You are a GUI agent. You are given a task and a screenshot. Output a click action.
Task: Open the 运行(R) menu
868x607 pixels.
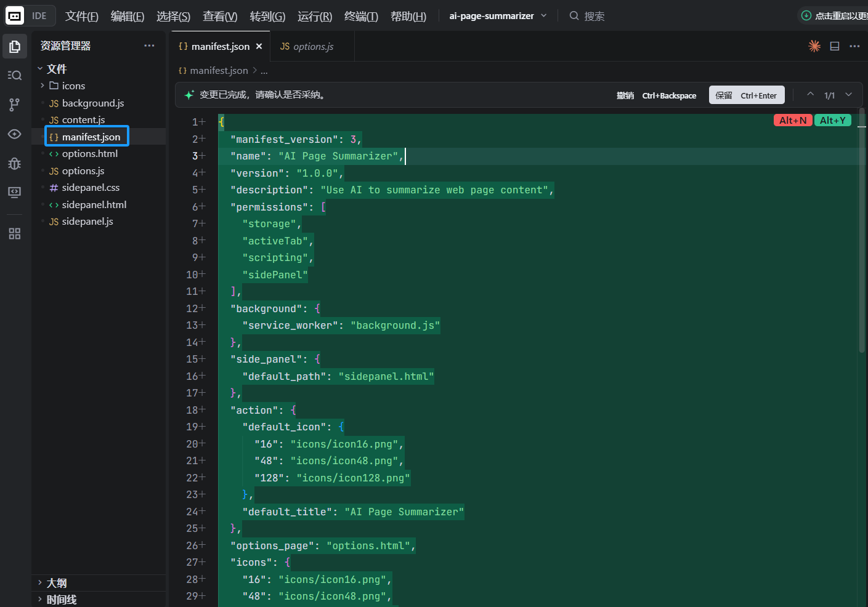pos(314,16)
